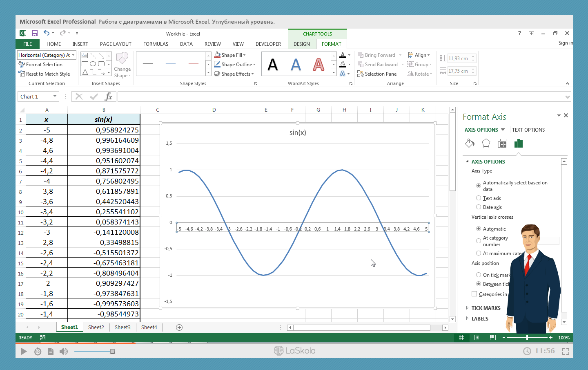Choose the On tick marks axis position
This screenshot has height=370, width=588.
(479, 275)
